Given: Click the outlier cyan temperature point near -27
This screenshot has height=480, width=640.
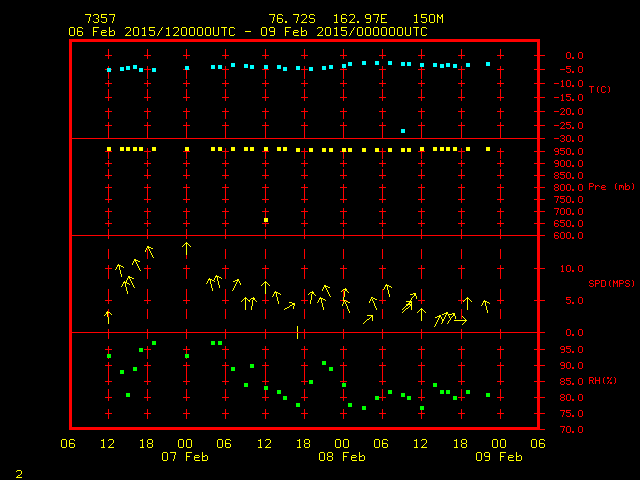Looking at the screenshot, I should [x=403, y=131].
